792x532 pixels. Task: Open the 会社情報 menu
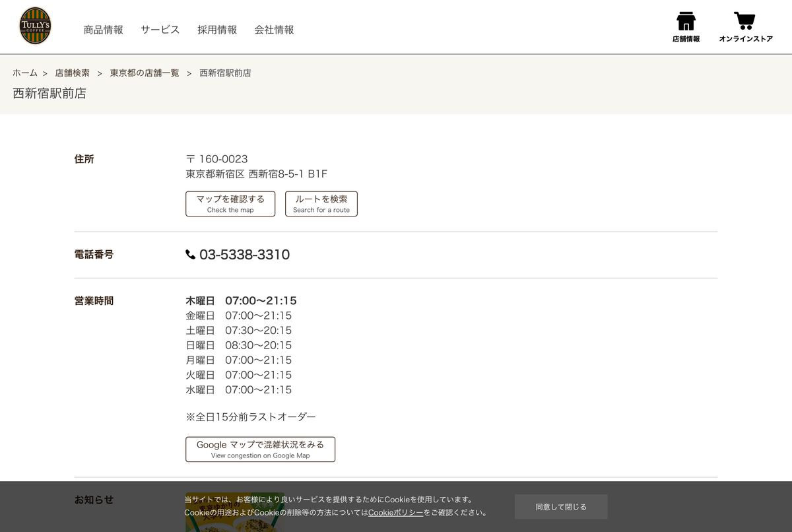pyautogui.click(x=274, y=30)
